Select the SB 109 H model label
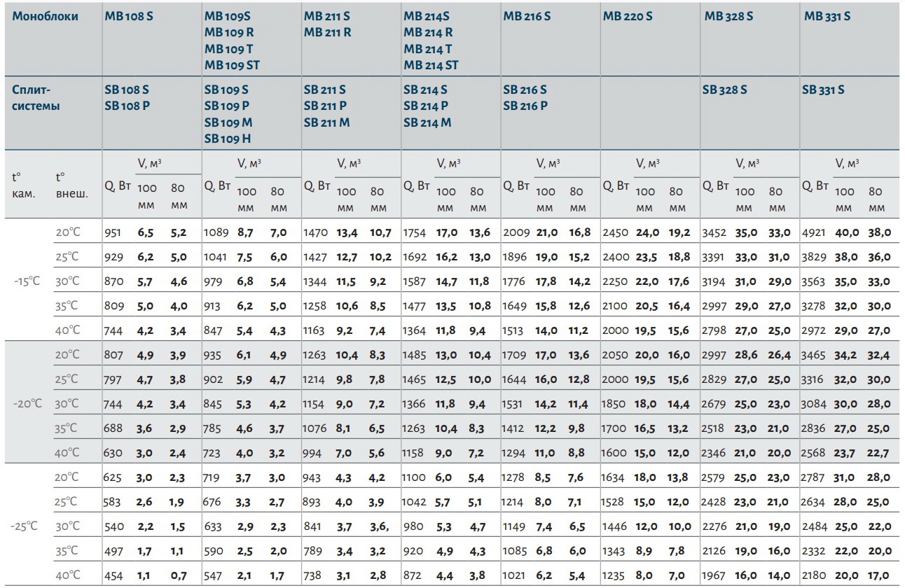 [x=228, y=139]
